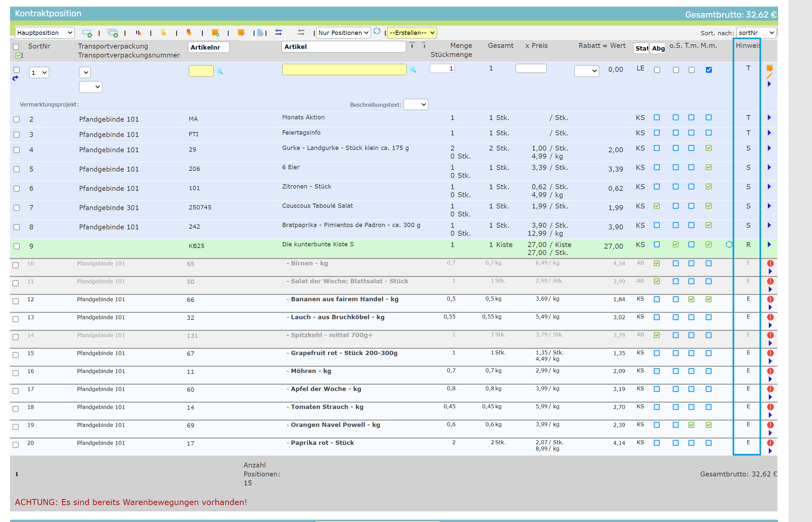Expand the Nur Positionen filter
Image resolution: width=812 pixels, height=522 pixels.
pos(343,33)
